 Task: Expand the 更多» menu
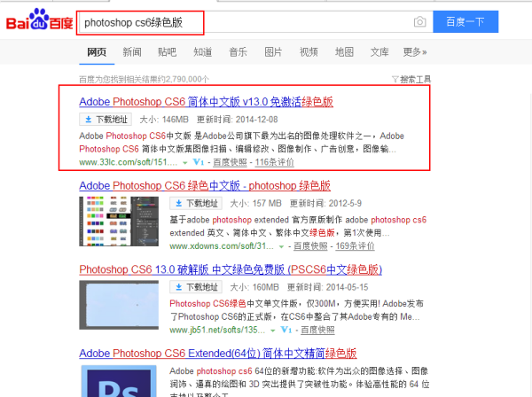pos(415,52)
